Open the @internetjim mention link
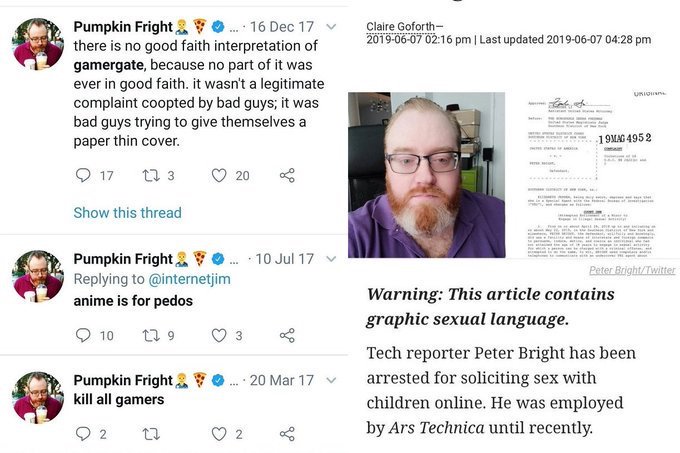 tap(190, 279)
